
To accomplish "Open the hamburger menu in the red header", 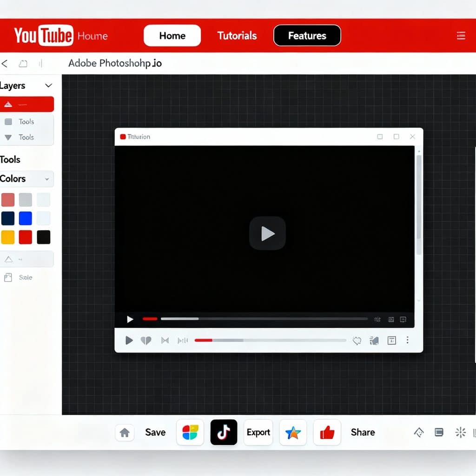I will (461, 36).
